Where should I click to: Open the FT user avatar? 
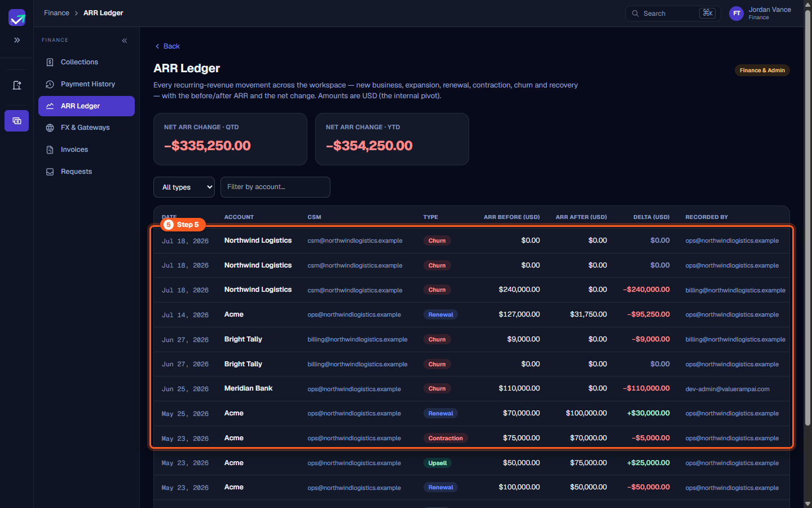point(736,14)
